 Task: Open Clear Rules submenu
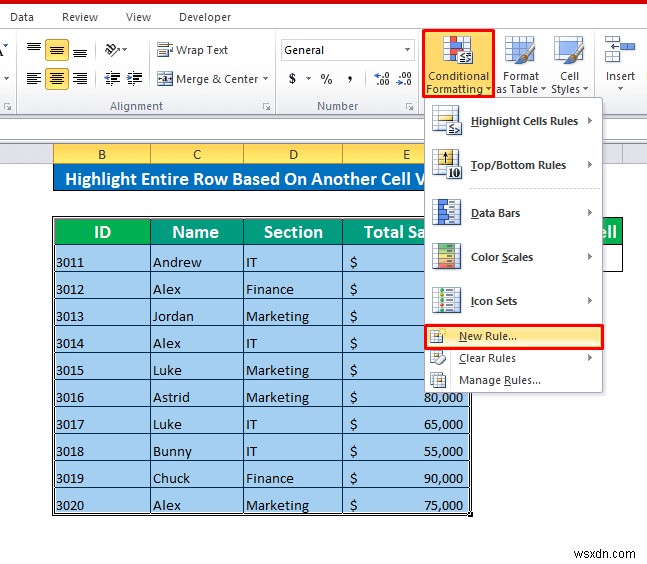click(x=513, y=358)
